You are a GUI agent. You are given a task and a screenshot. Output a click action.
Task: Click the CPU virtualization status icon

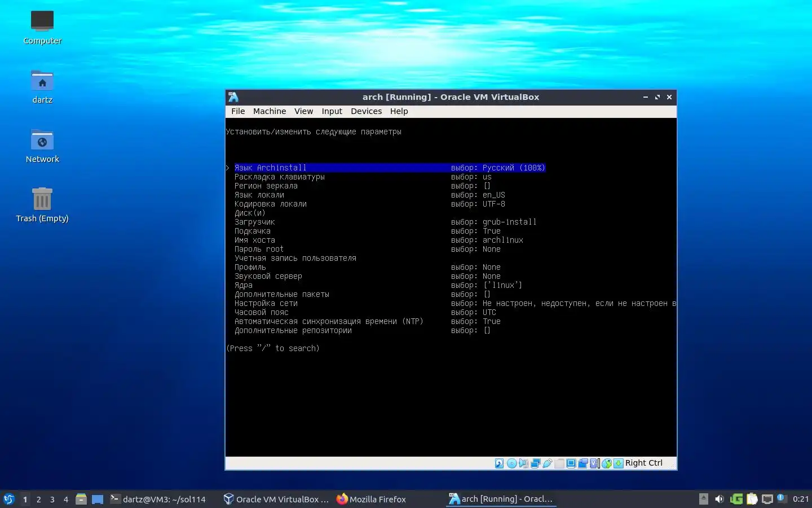594,463
